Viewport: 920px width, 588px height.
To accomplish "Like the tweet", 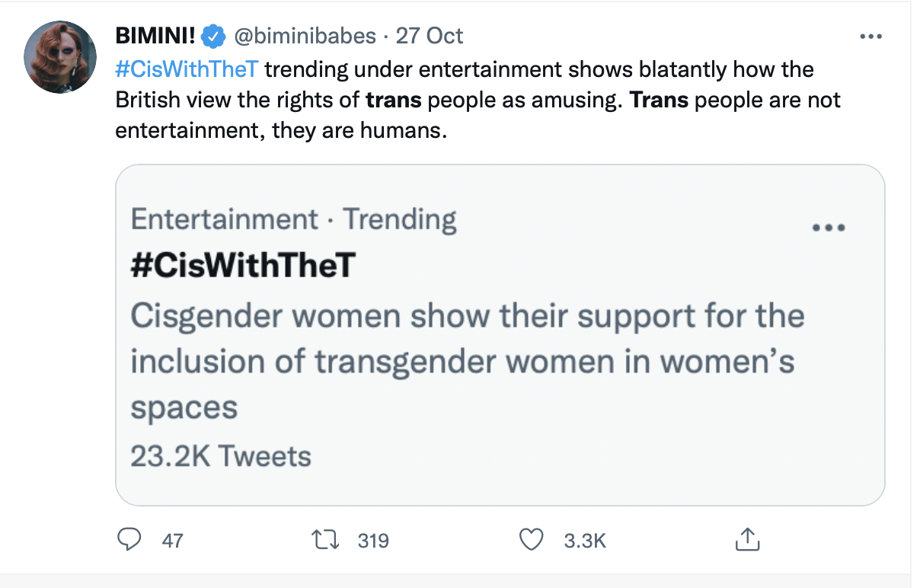I will [531, 539].
